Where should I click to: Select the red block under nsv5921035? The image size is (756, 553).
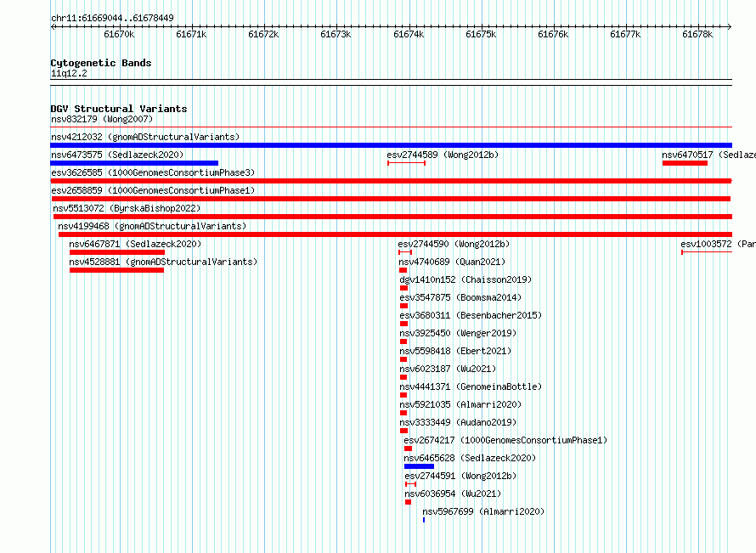coord(403,413)
